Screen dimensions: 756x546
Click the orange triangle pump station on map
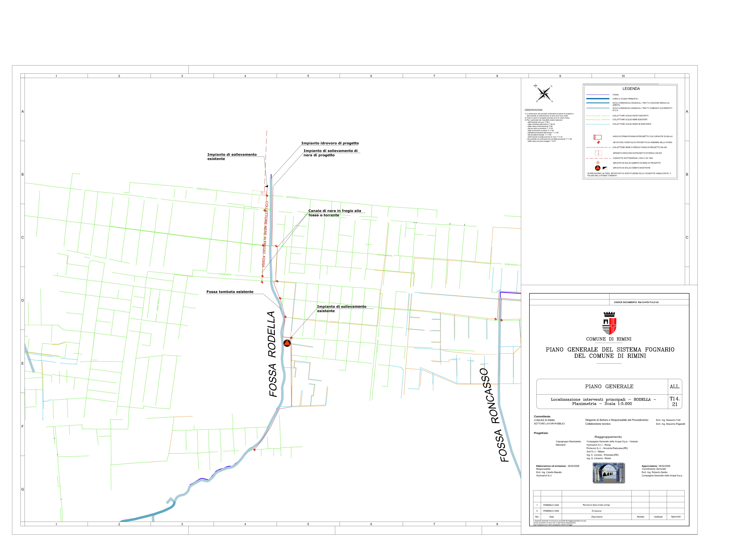tap(287, 343)
